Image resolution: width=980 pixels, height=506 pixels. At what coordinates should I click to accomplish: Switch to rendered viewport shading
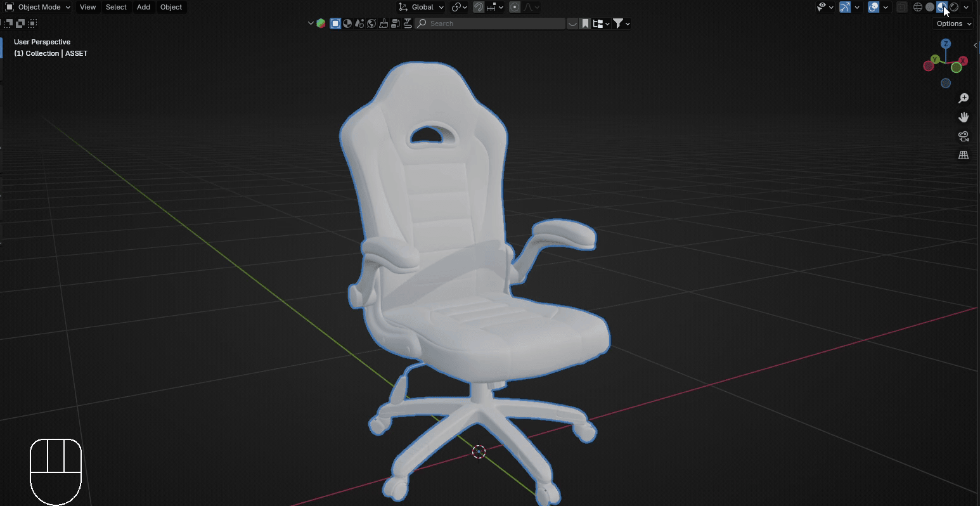[954, 7]
